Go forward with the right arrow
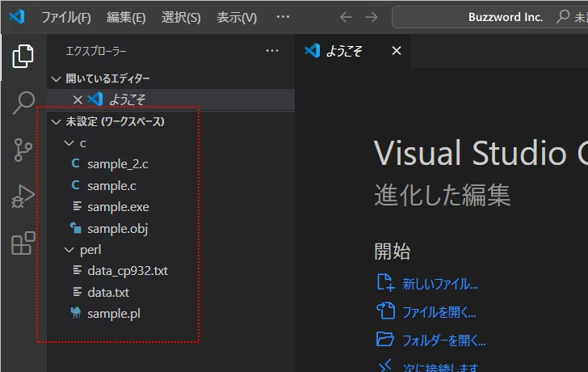 point(372,17)
